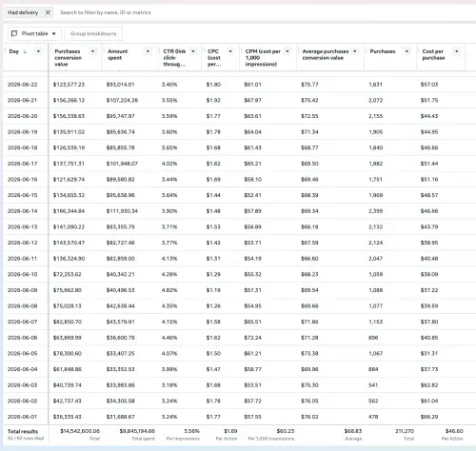Viewport: 476px width, 451px height.
Task: Click the $72.24 CPM cell
Action: [252, 338]
